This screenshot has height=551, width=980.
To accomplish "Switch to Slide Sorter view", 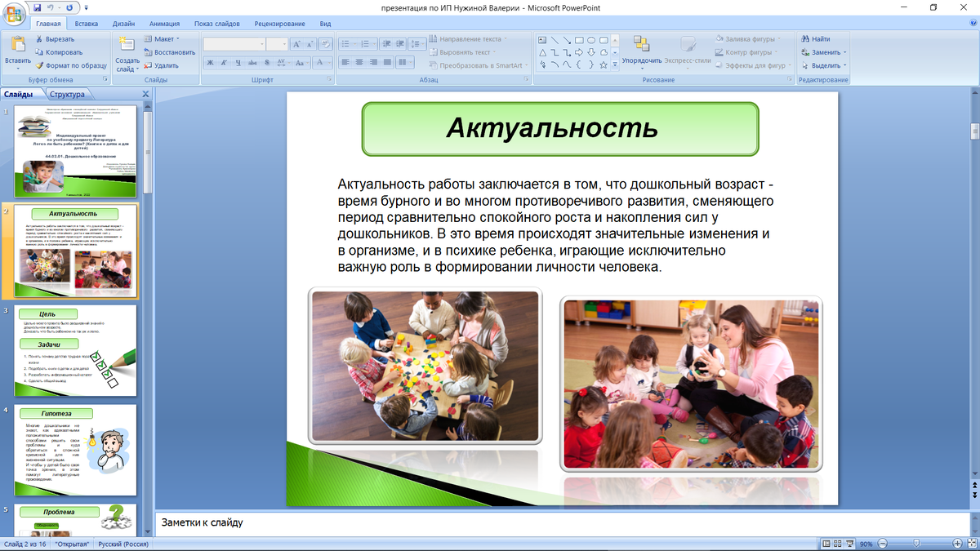I will tap(839, 544).
